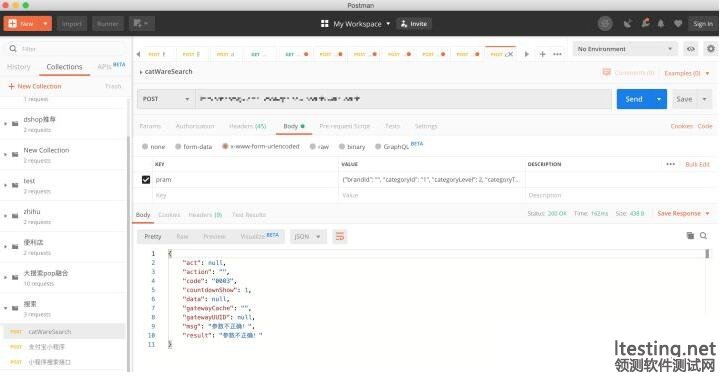727x379 pixels.
Task: Click the heart icon in the header
Action: (678, 23)
